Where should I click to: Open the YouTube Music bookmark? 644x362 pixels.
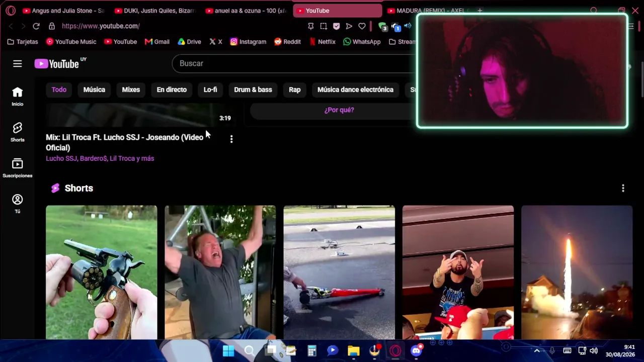pyautogui.click(x=71, y=42)
